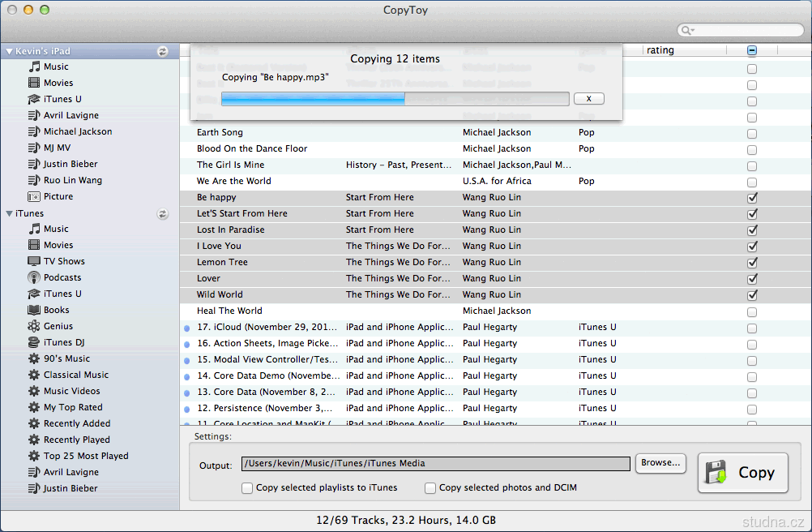Click U.S.A. for Africa artist cell
Viewport: 812px width, 532px height.
point(497,181)
